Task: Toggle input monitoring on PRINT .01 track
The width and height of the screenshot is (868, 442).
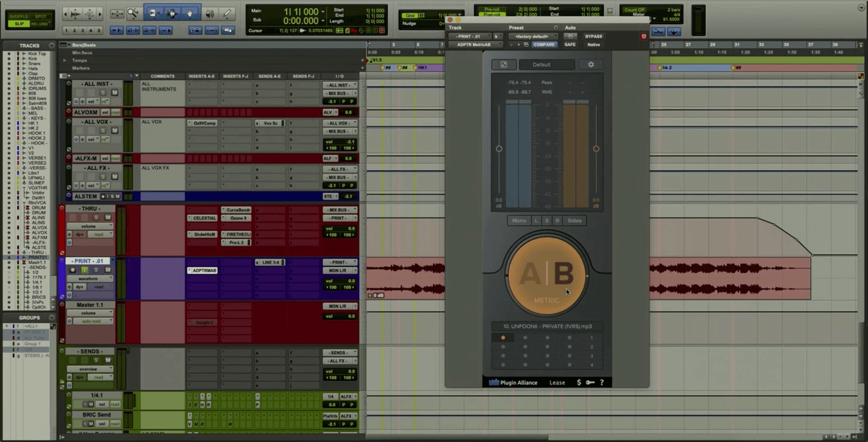Action: coord(84,270)
